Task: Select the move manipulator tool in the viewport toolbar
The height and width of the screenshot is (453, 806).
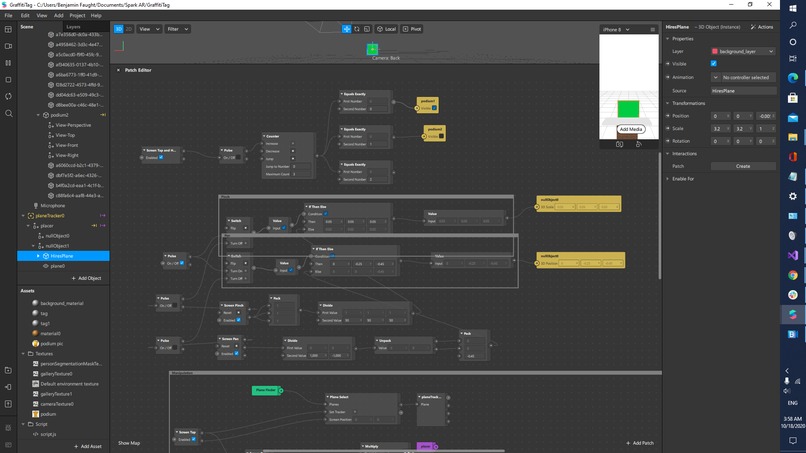Action: click(346, 29)
